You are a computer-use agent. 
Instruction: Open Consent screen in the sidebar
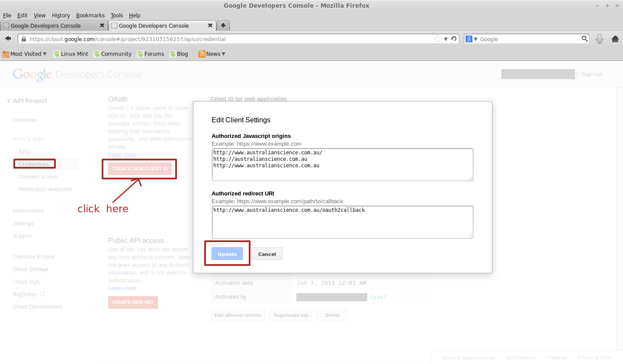38,177
